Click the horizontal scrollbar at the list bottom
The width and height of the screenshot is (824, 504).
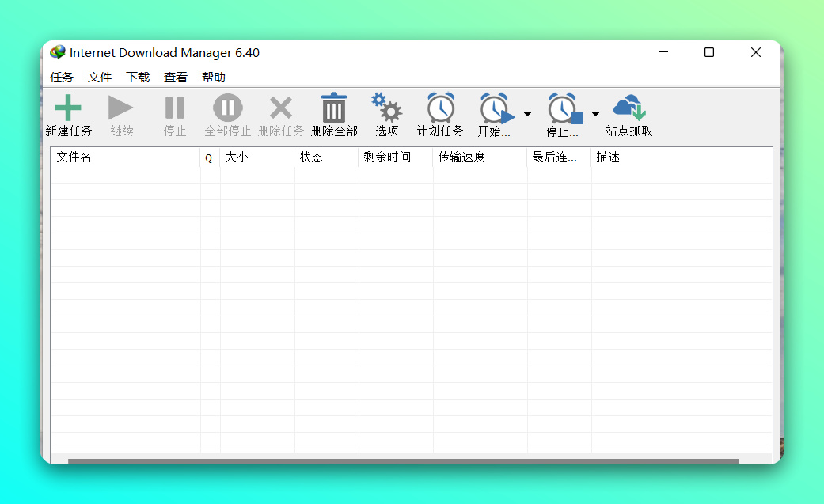pos(403,461)
